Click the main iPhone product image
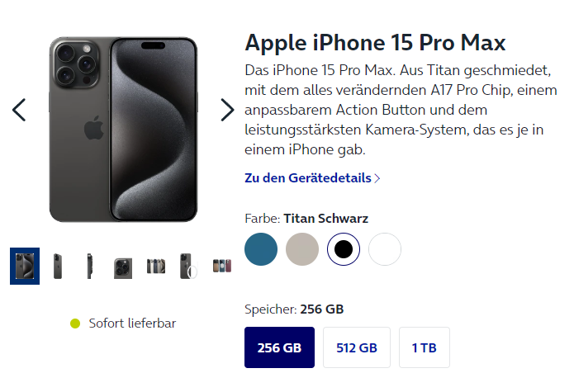Viewport: 574px width, 392px height. [123, 129]
